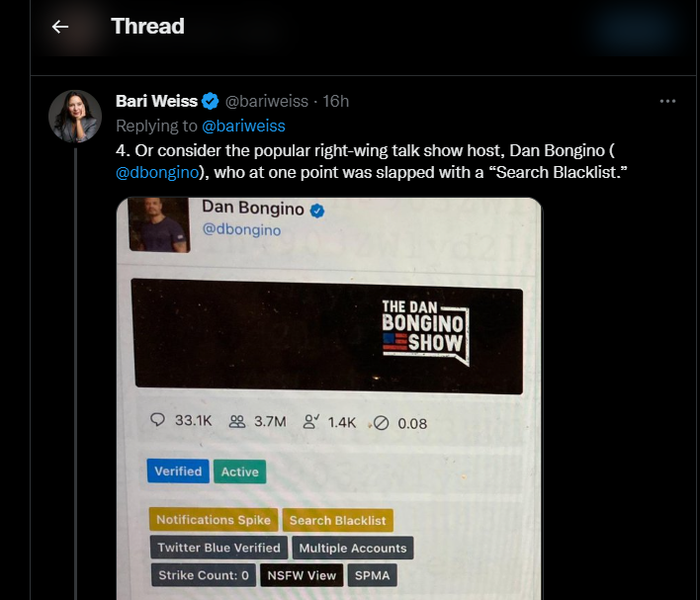Image resolution: width=700 pixels, height=600 pixels.
Task: Click the blue Verified tag
Action: click(178, 471)
